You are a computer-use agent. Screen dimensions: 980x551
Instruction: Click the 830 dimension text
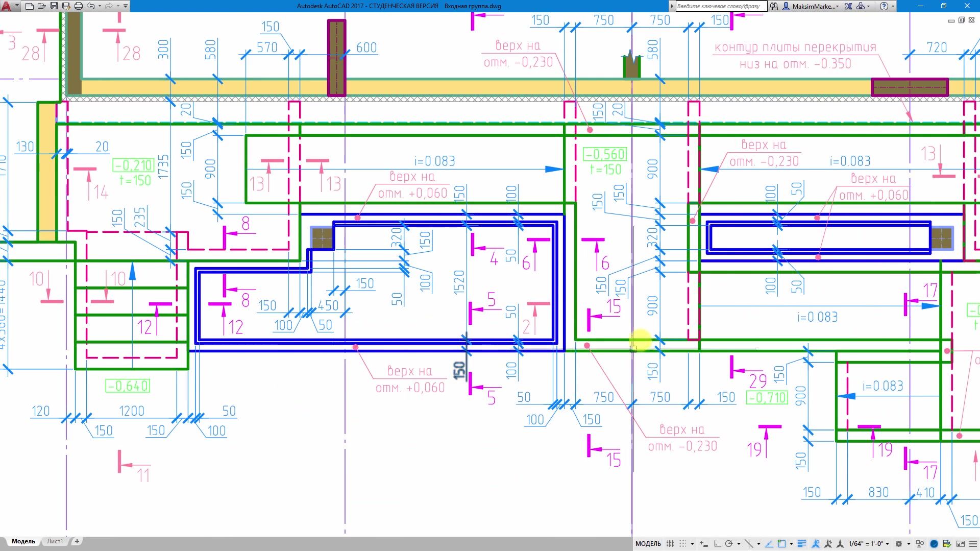878,492
